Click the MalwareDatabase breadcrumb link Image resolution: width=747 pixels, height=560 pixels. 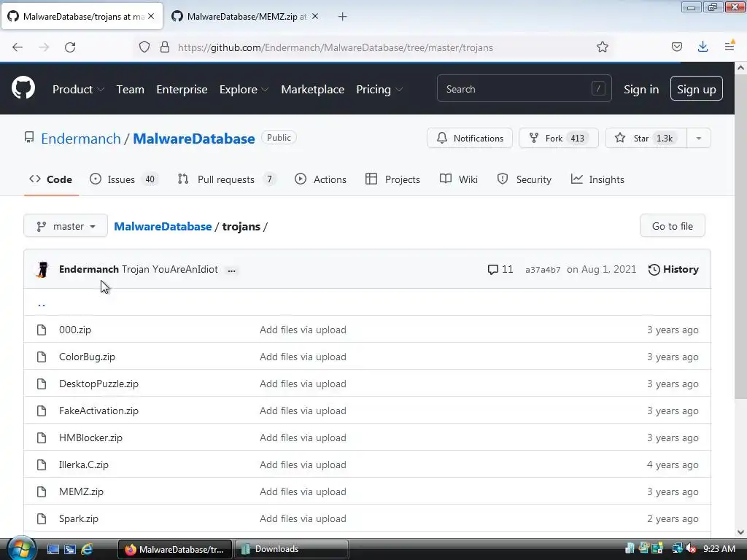163,226
